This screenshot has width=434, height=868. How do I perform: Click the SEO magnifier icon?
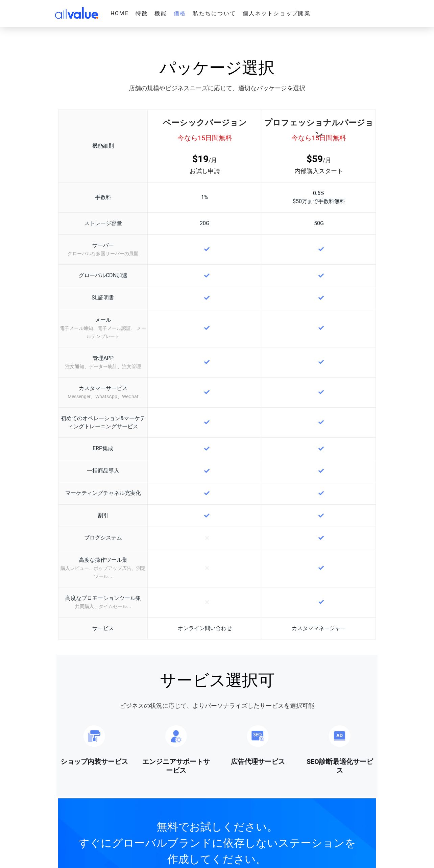258,736
